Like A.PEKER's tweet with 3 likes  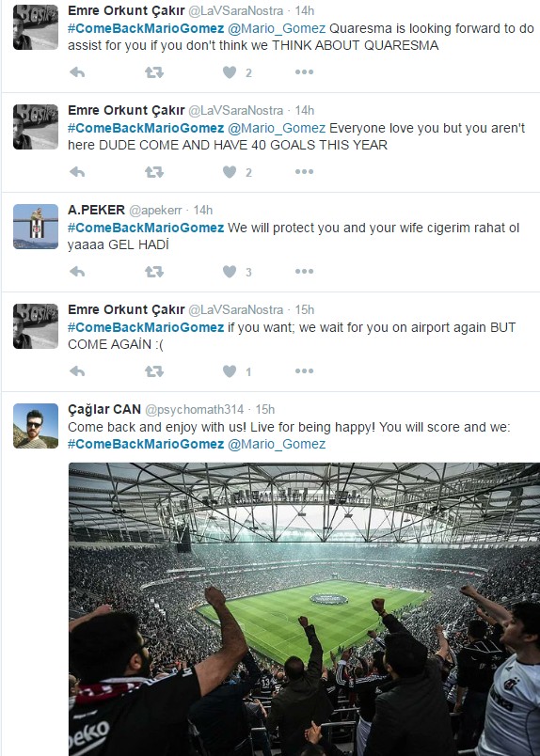click(230, 272)
